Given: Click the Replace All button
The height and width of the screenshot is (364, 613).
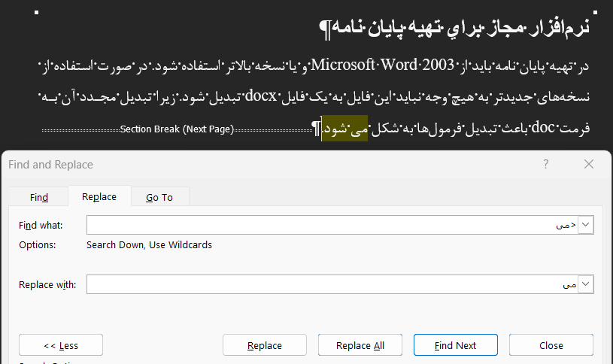Looking at the screenshot, I should pos(360,345).
